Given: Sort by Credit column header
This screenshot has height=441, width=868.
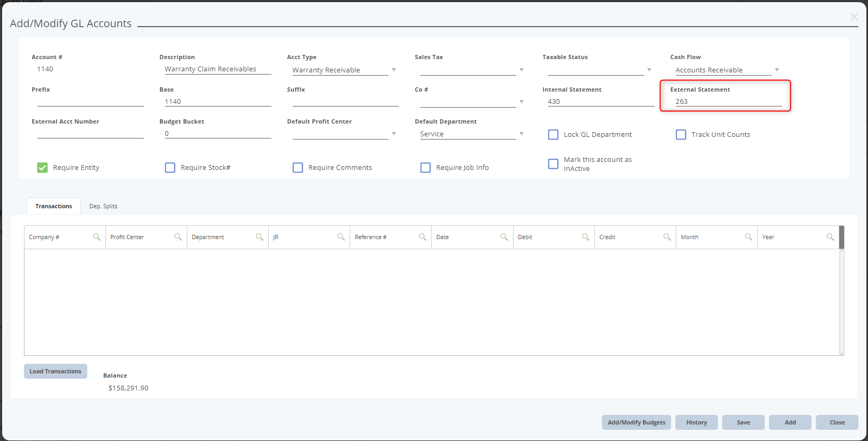Looking at the screenshot, I should (607, 237).
